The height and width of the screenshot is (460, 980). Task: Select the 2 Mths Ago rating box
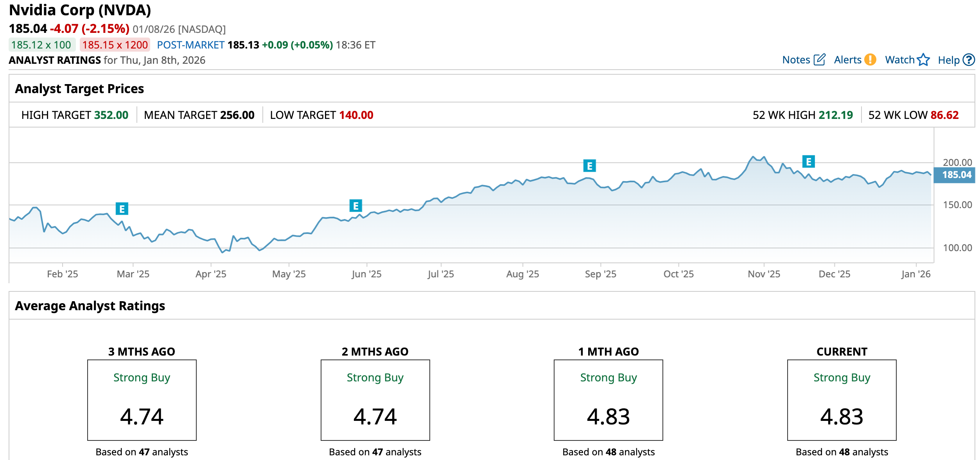coord(375,400)
